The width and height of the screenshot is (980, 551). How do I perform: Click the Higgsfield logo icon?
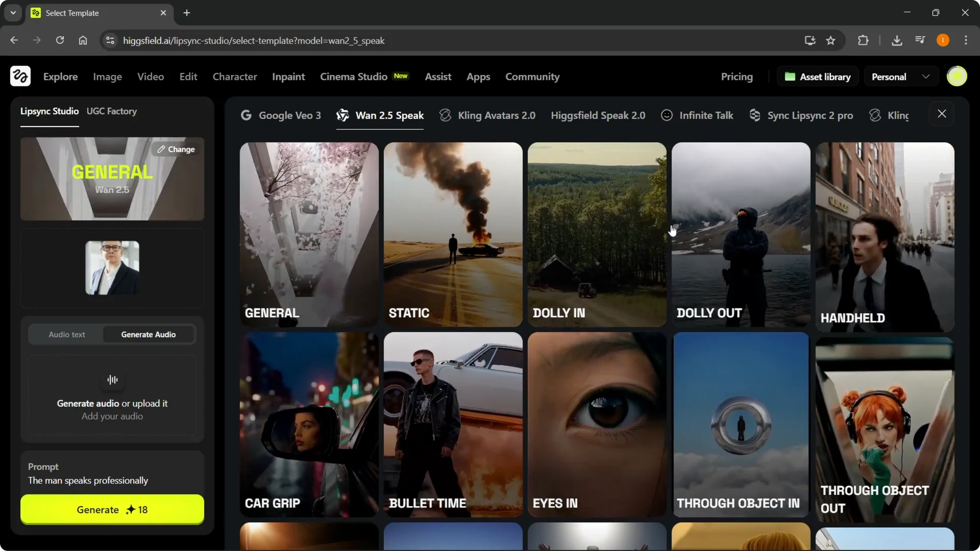[20, 77]
